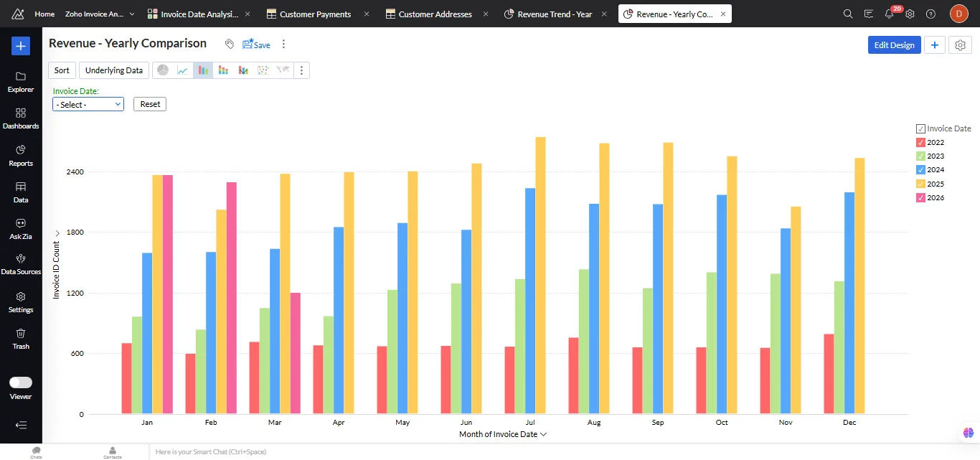
Task: Open Contacts in the bottom bar
Action: point(113,452)
